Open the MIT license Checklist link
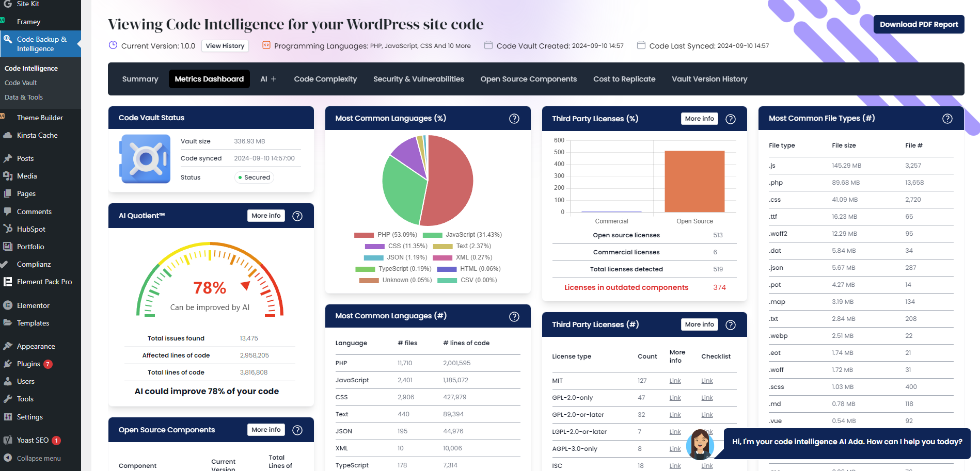This screenshot has height=471, width=980. (707, 381)
